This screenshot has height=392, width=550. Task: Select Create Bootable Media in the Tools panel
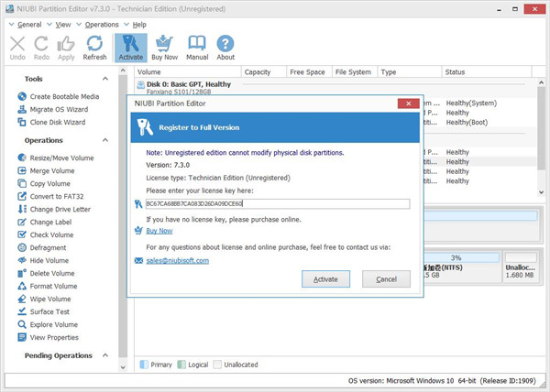coord(64,96)
